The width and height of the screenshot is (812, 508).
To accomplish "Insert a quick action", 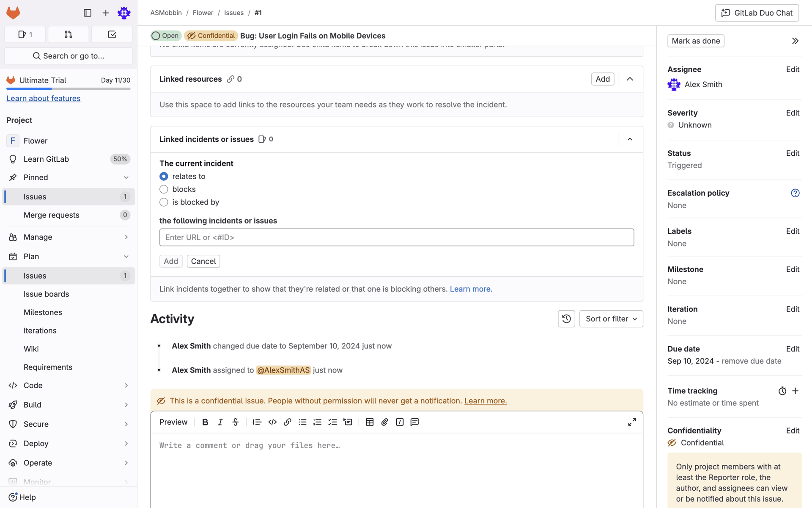I will (400, 422).
